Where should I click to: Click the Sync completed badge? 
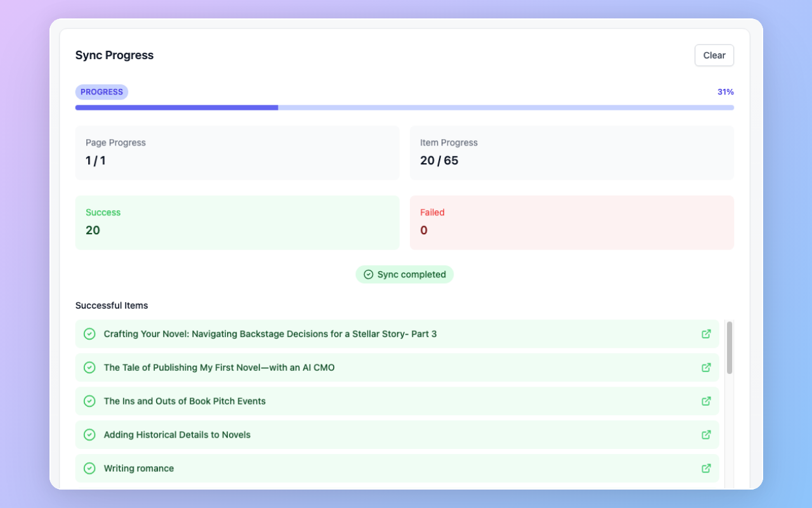pyautogui.click(x=405, y=274)
